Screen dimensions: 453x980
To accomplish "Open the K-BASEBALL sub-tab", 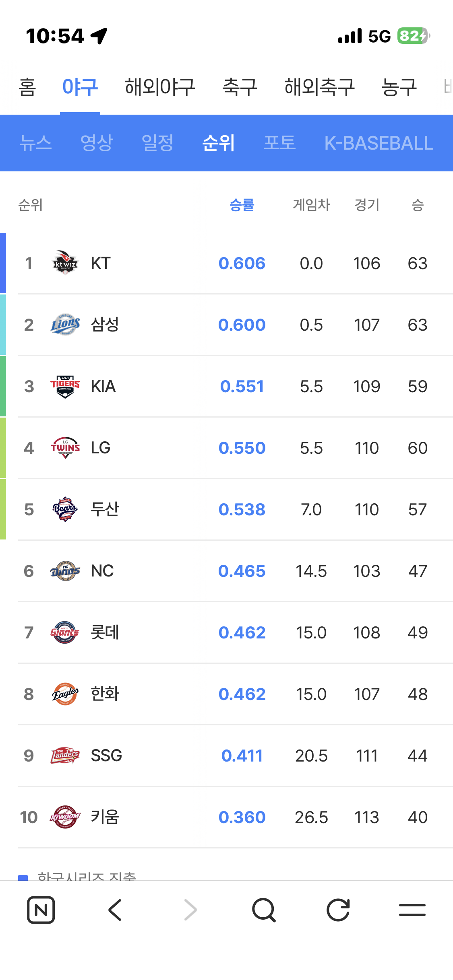I will coord(379,143).
